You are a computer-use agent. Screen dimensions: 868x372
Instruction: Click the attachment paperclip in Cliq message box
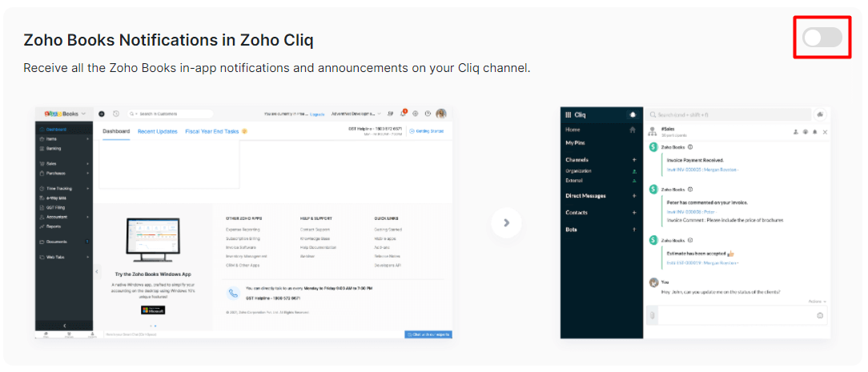(x=653, y=316)
